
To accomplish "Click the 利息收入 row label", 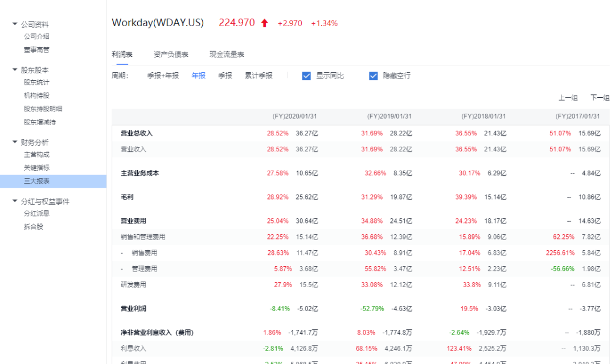I will pos(133,349).
